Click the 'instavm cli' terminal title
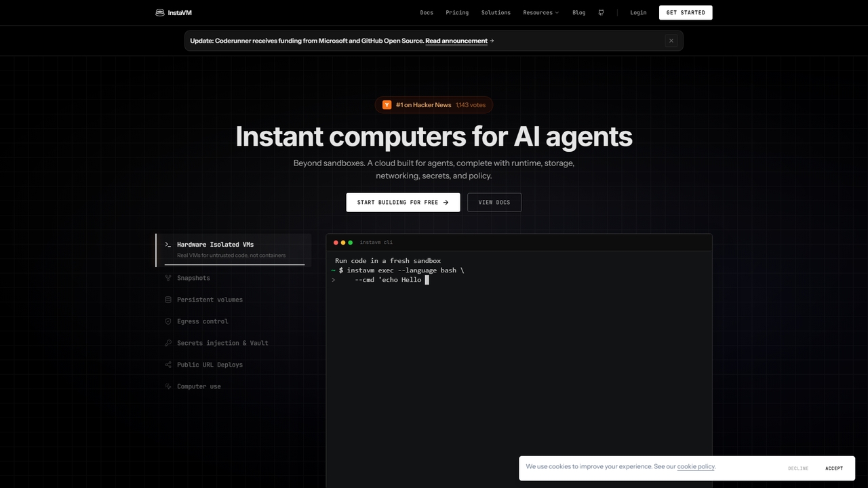 pyautogui.click(x=376, y=243)
